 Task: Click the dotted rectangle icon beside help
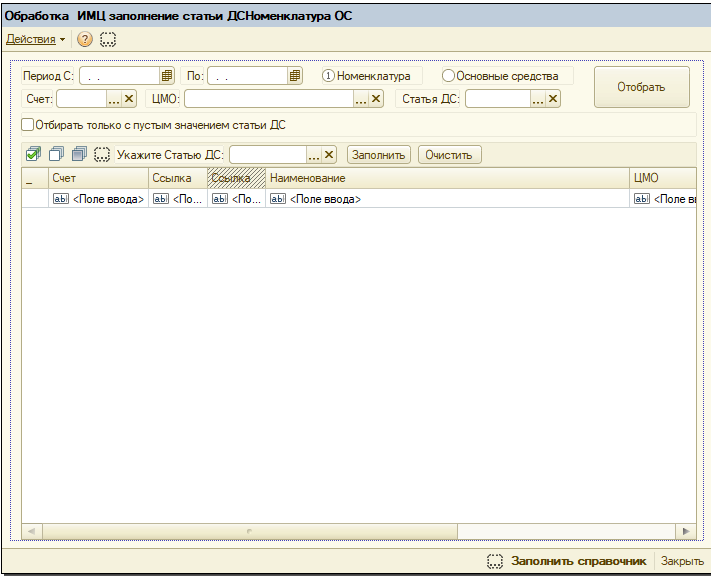108,39
